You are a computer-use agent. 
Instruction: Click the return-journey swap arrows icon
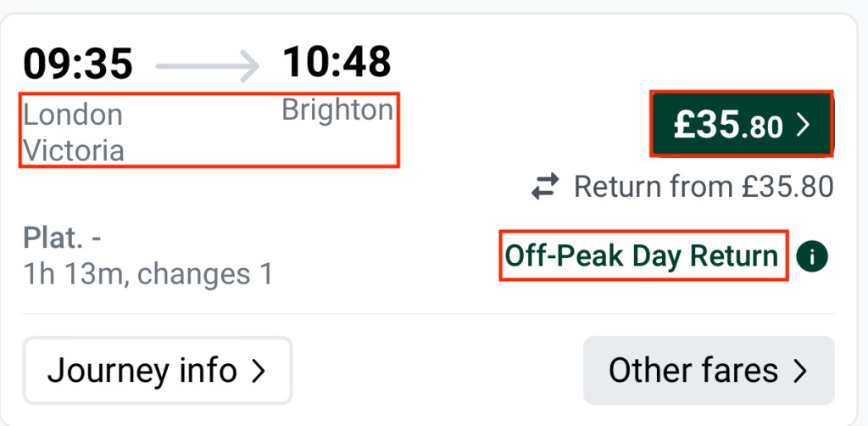tap(546, 187)
